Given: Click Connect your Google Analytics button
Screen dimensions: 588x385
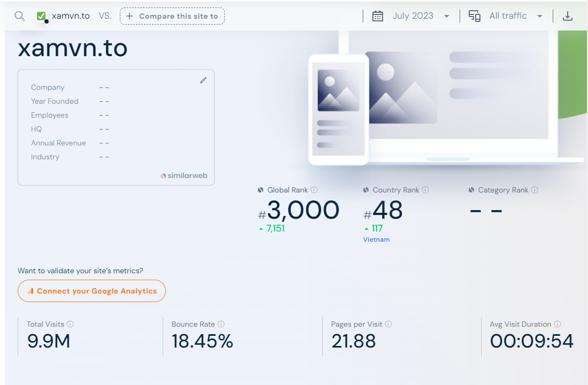Looking at the screenshot, I should tap(91, 291).
